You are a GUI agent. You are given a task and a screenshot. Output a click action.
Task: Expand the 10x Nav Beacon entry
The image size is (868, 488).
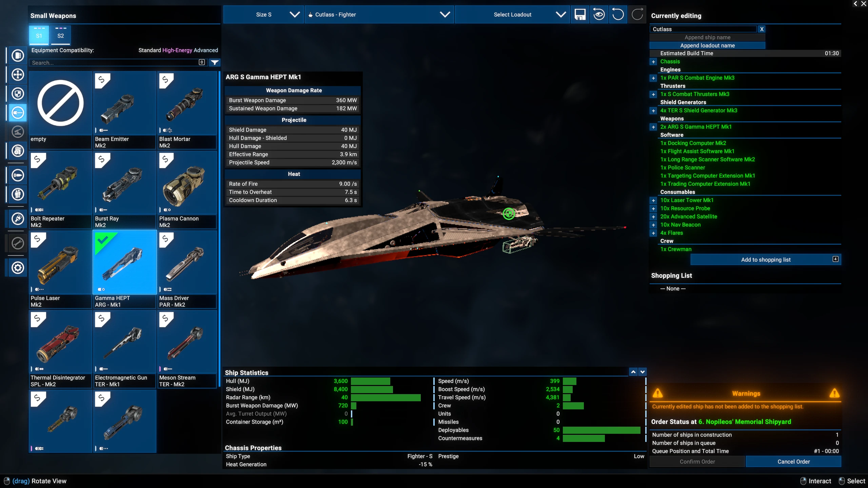tap(653, 225)
